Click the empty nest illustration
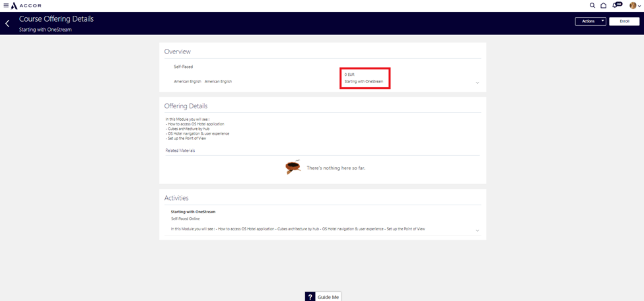 click(x=293, y=167)
